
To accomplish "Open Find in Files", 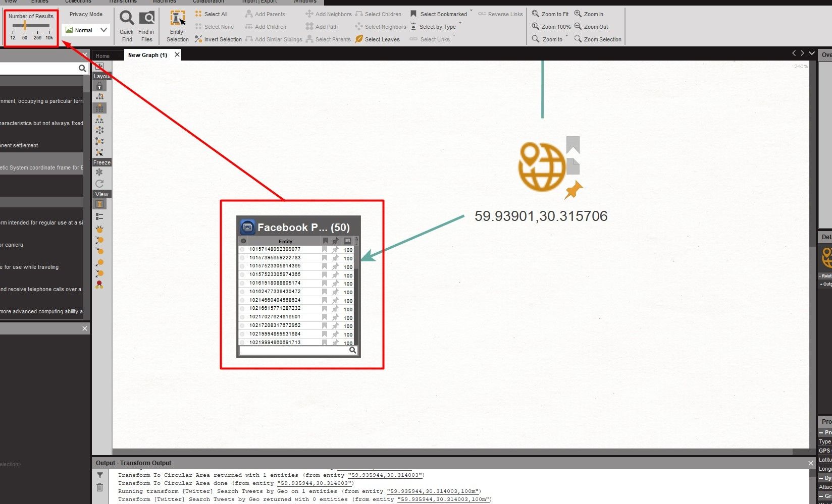I will click(x=147, y=26).
